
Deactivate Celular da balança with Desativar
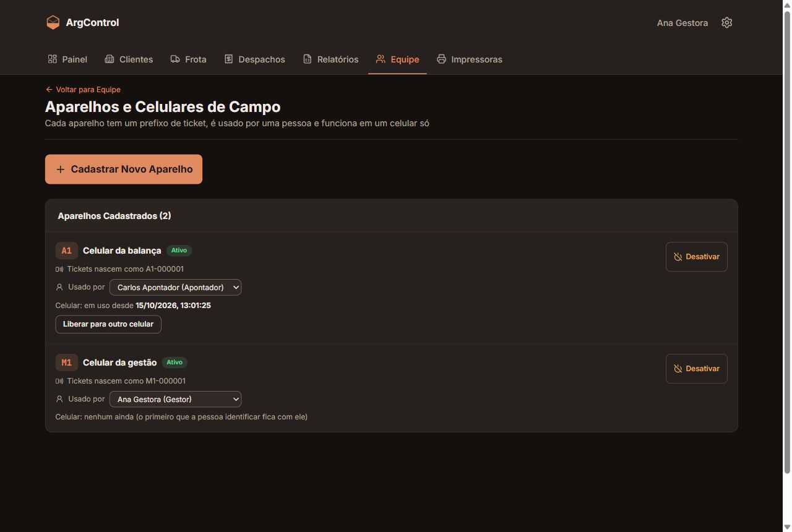tap(697, 257)
